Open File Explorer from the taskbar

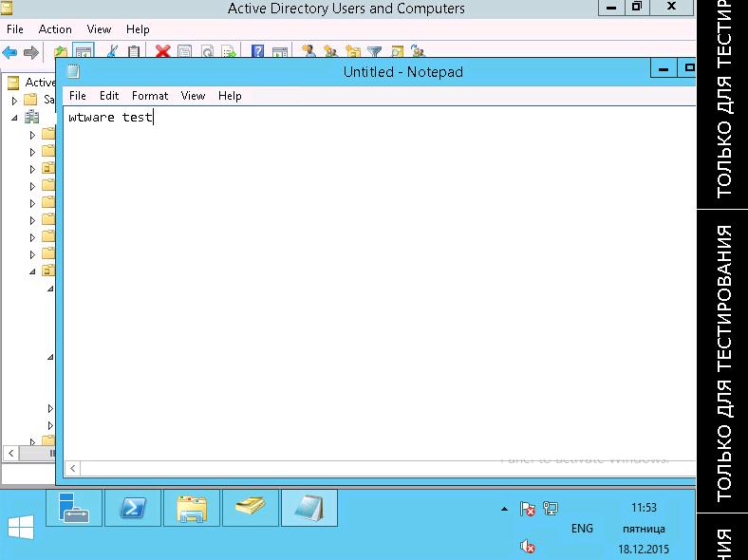[x=191, y=509]
